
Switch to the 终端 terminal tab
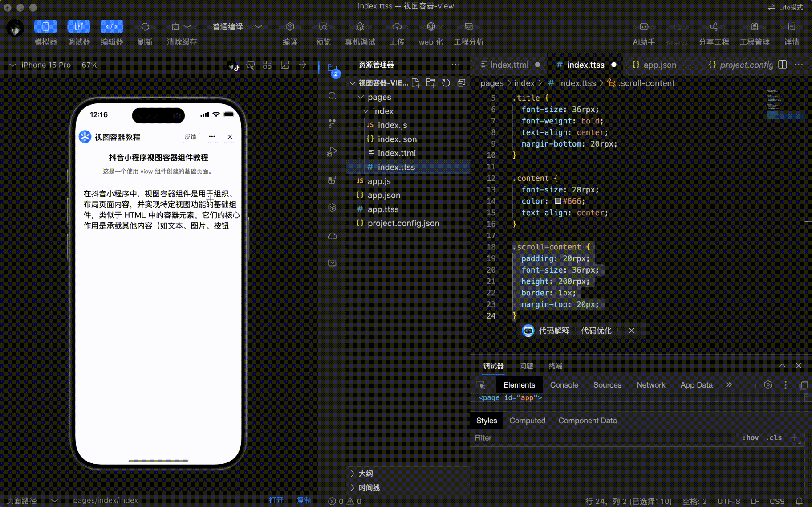556,366
